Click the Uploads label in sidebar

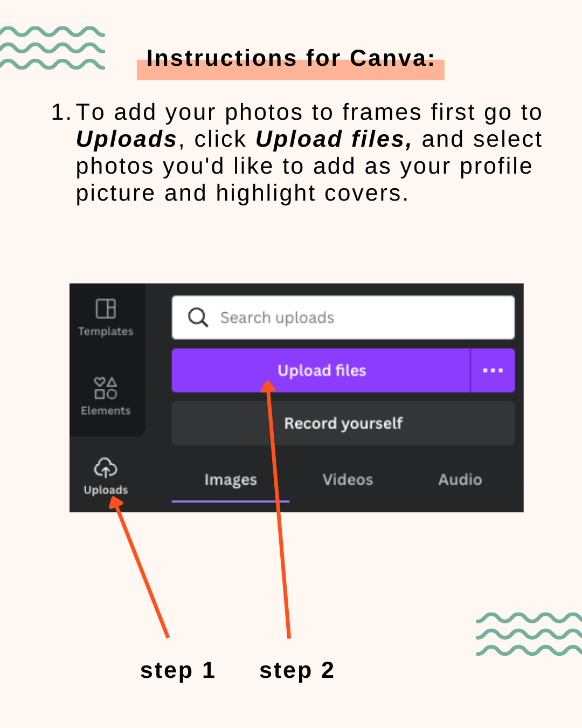tap(106, 490)
